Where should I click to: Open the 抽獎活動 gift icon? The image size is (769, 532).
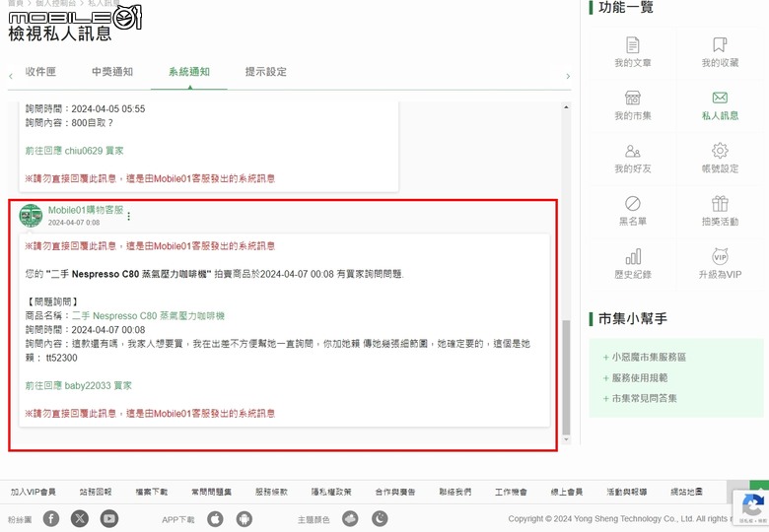click(720, 203)
